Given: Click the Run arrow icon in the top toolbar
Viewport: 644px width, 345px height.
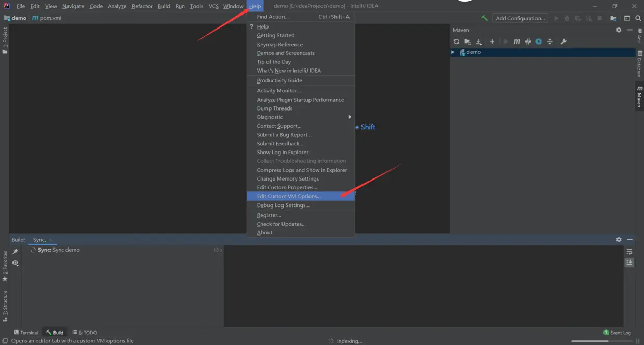Looking at the screenshot, I should pos(556,18).
